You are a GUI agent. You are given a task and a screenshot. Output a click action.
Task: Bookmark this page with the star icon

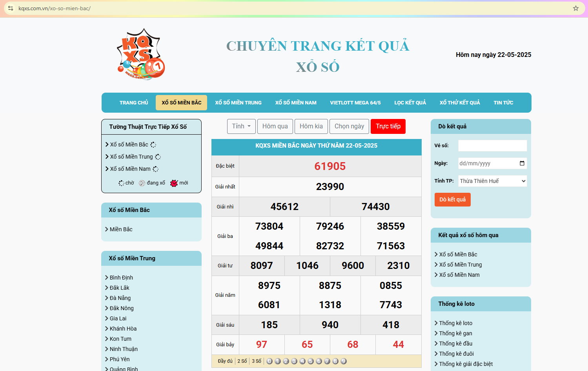tap(575, 8)
